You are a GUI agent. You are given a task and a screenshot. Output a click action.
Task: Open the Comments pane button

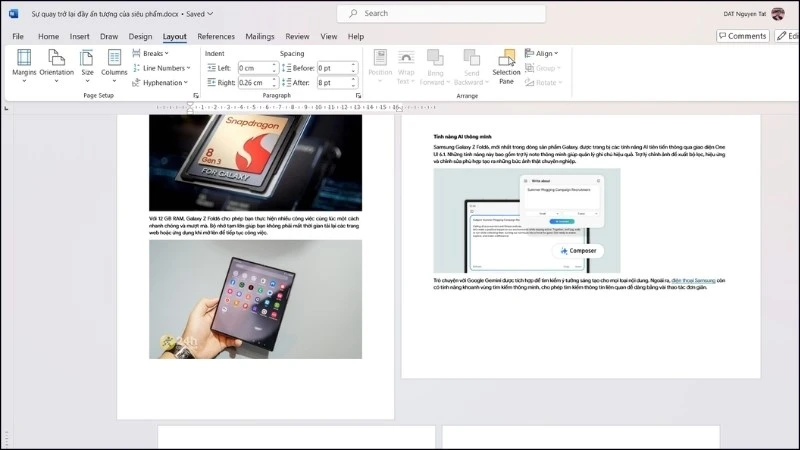(742, 36)
